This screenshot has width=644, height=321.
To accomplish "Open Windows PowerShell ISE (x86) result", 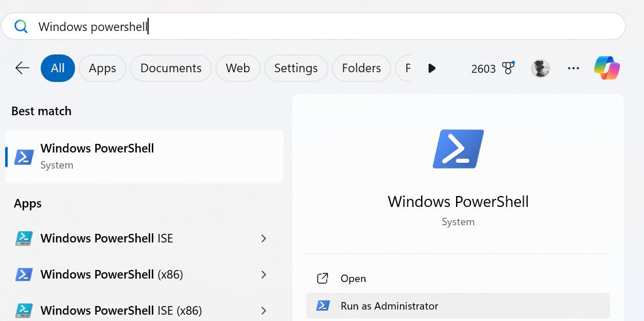I will tap(144, 310).
